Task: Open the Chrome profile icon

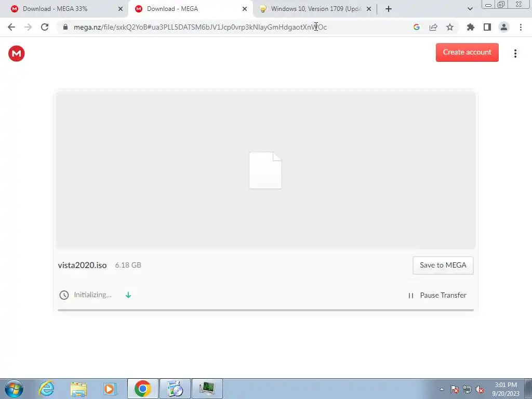Action: click(504, 27)
